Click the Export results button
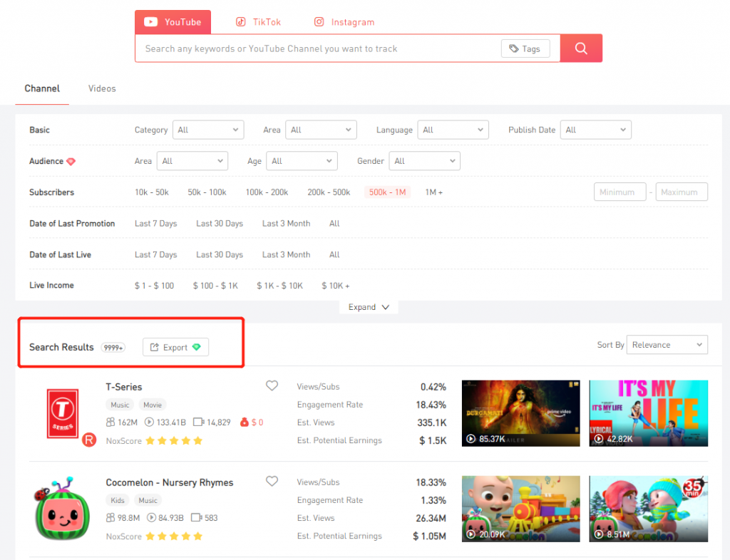 click(x=175, y=347)
